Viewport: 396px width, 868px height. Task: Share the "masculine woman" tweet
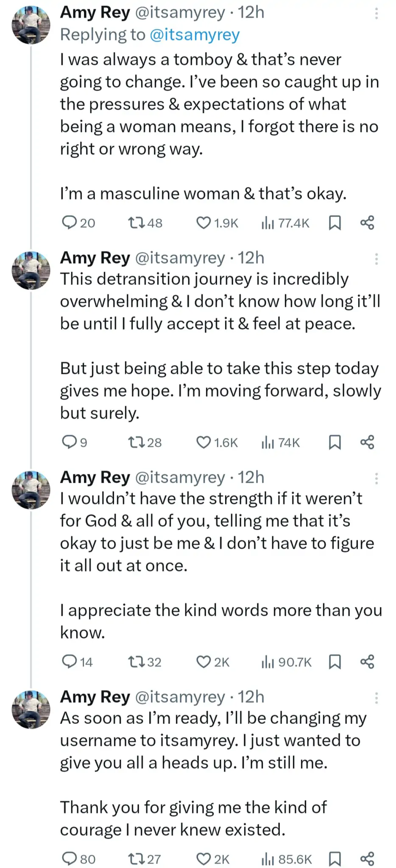pos(367,223)
